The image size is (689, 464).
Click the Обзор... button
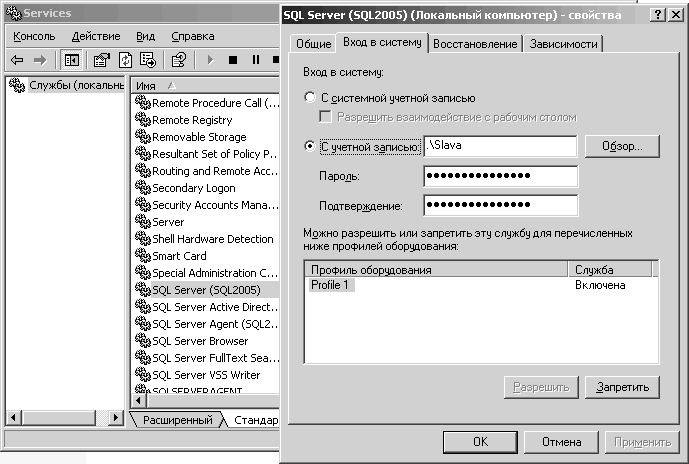click(624, 147)
